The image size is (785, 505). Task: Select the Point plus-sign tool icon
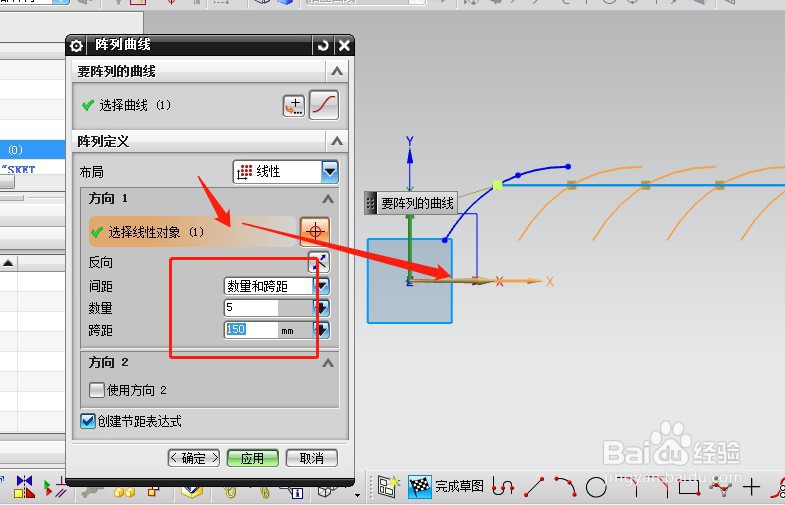[x=751, y=486]
